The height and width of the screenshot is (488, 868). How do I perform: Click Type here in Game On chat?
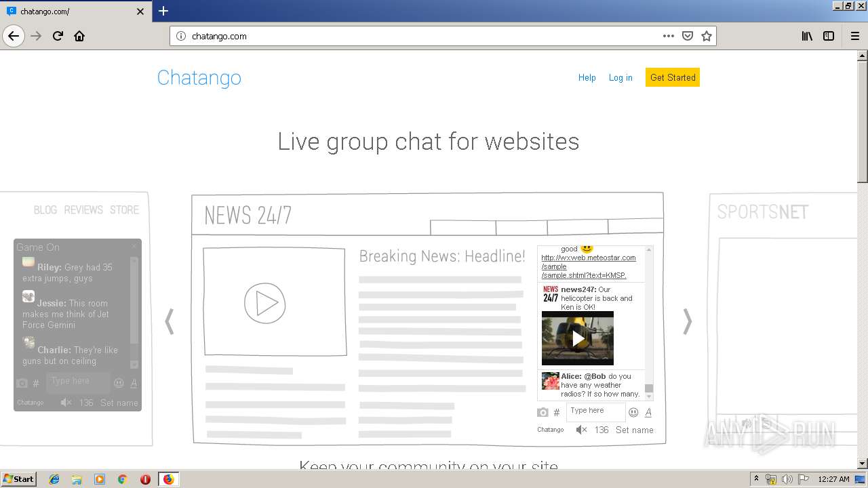pyautogui.click(x=78, y=382)
